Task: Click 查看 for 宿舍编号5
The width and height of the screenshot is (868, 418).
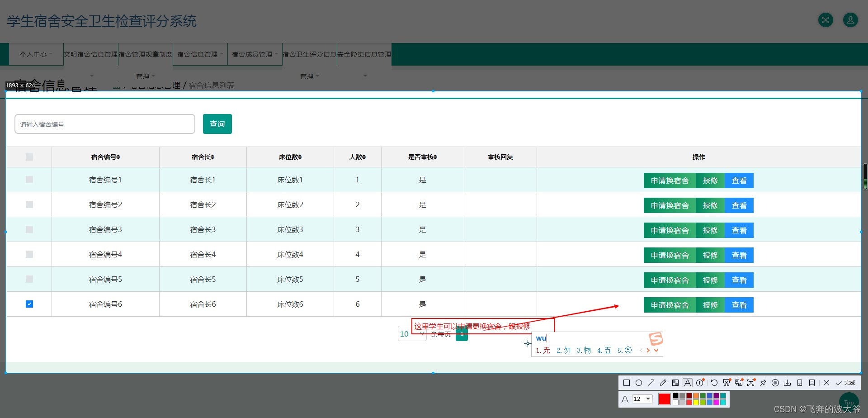Action: (739, 280)
